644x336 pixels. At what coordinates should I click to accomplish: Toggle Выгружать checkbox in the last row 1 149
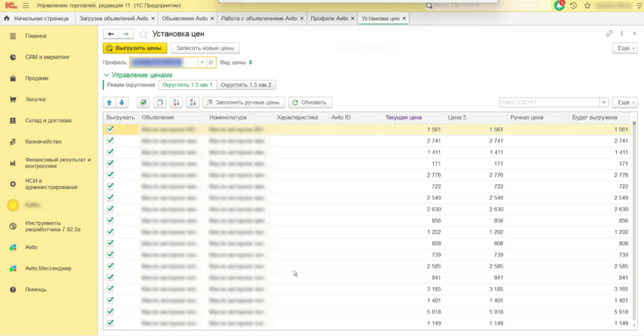tap(111, 323)
